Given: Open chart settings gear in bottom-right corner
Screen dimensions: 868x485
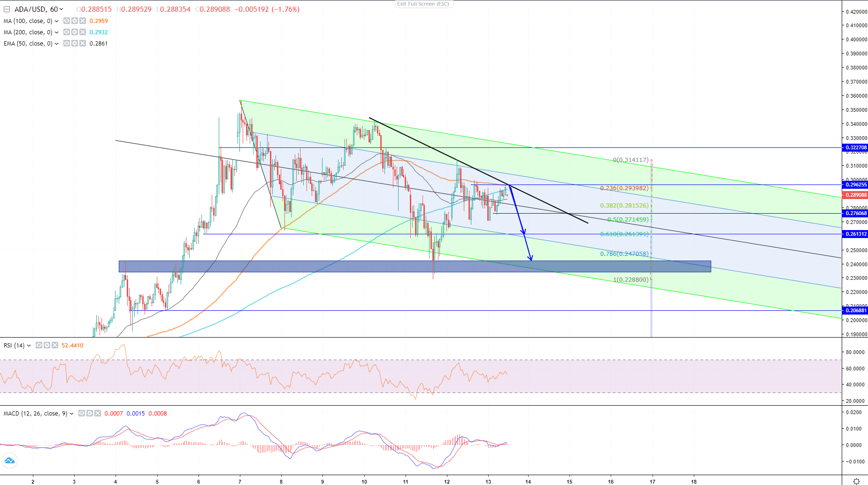Looking at the screenshot, I should click(856, 481).
